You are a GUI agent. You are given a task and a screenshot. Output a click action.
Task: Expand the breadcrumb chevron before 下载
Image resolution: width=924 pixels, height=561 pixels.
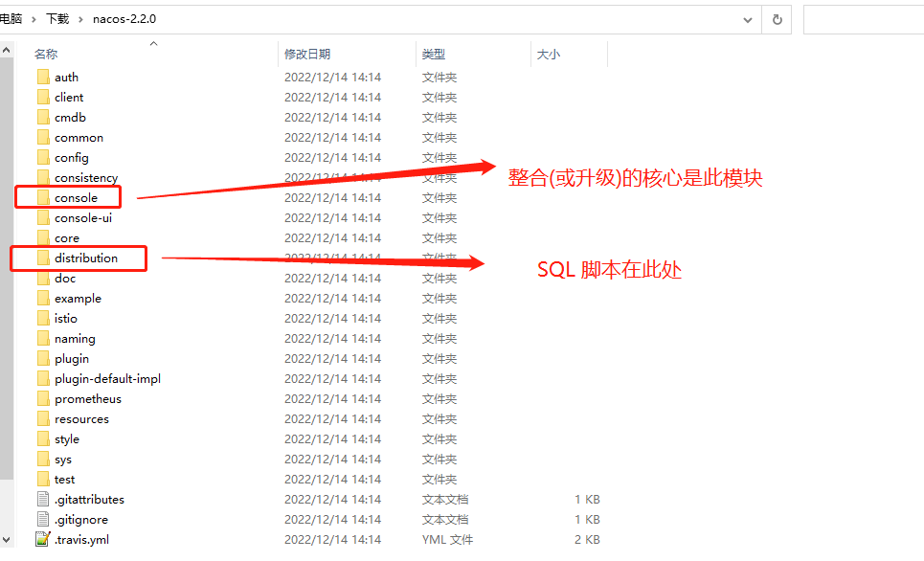[x=34, y=19]
